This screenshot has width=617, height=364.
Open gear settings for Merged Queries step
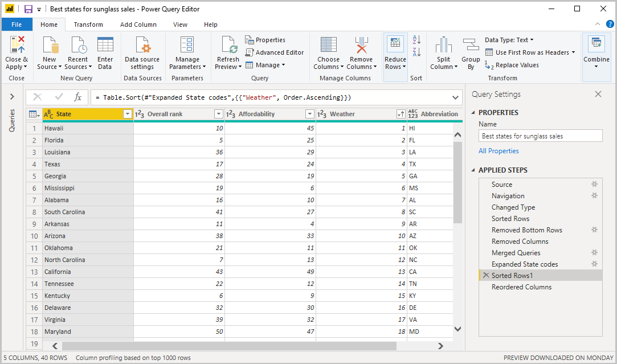(594, 253)
